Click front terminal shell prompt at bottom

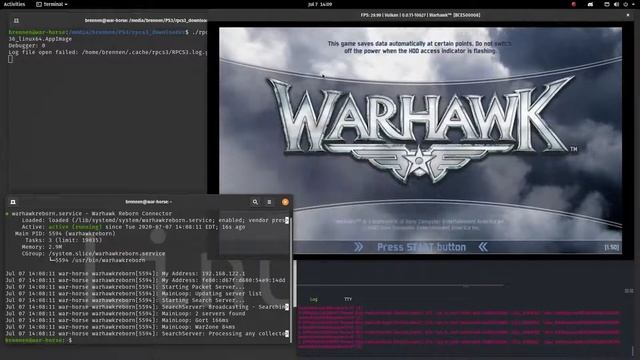tap(39, 340)
